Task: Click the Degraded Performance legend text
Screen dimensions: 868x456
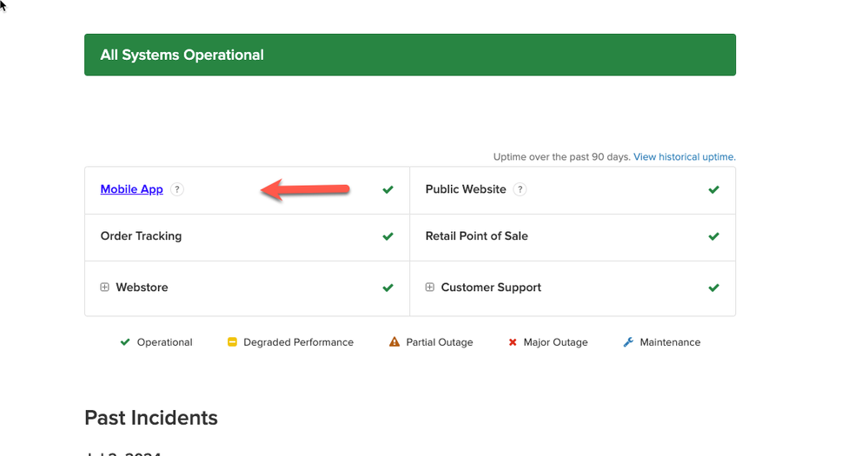Action: click(x=298, y=342)
